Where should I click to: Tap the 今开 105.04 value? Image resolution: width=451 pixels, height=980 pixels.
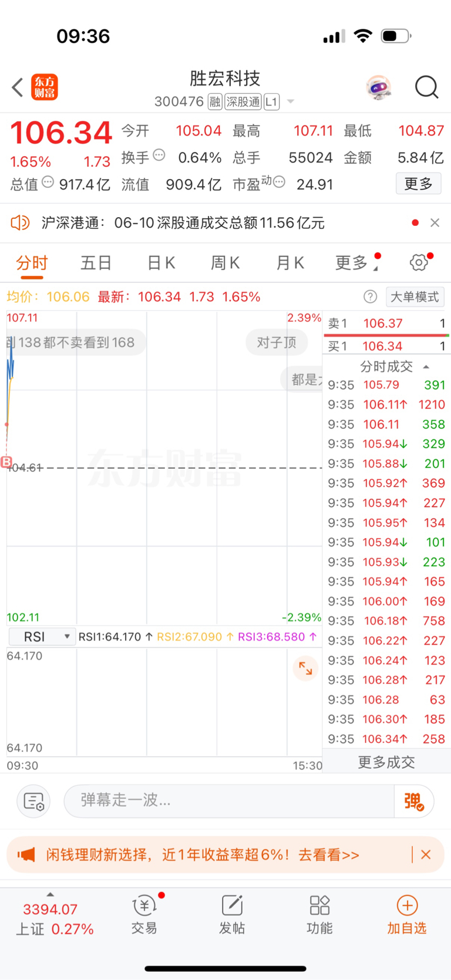pyautogui.click(x=198, y=130)
